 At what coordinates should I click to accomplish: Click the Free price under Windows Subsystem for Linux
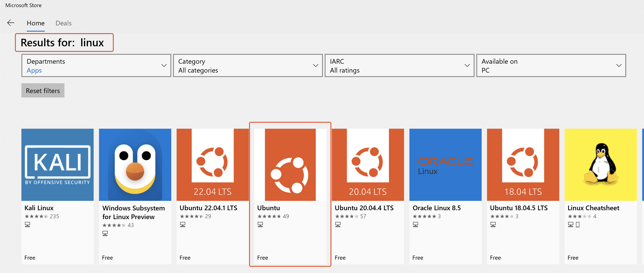click(107, 258)
